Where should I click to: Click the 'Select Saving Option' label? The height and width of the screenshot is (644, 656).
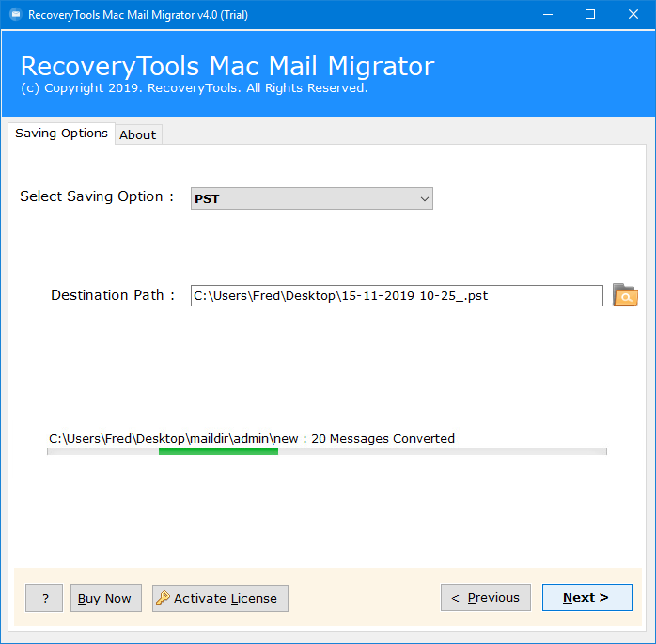click(97, 196)
